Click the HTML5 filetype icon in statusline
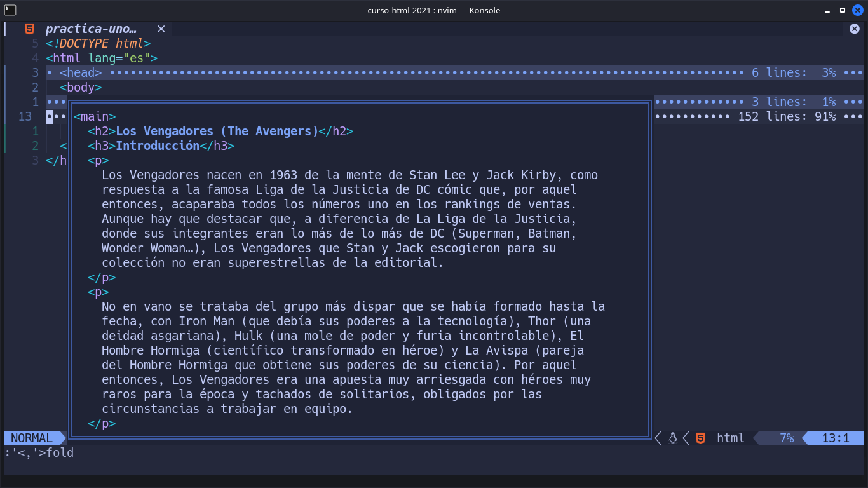The image size is (868, 488). [x=700, y=438]
